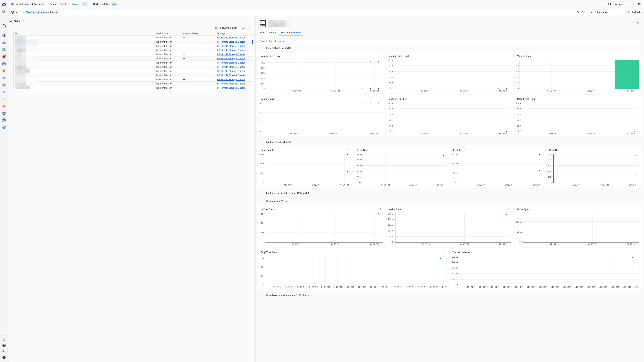Image resolution: width=644 pixels, height=362 pixels.
Task: Show hidden columns via 1 column hidden
Action: point(227,28)
